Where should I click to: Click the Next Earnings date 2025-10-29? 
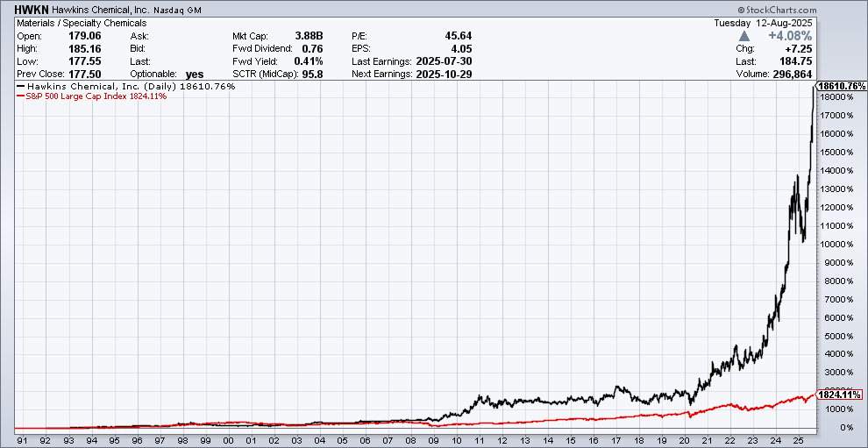(x=445, y=74)
